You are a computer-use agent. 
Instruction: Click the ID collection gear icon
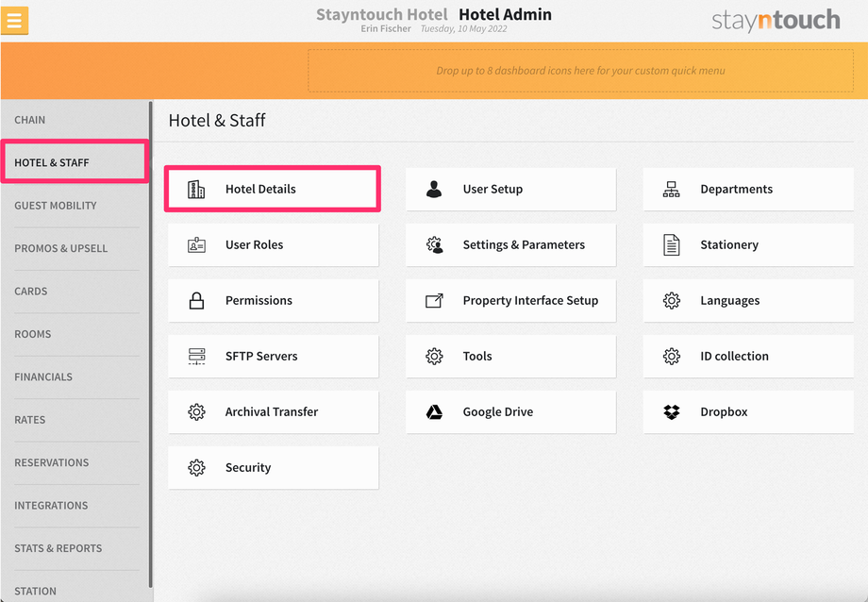tap(672, 356)
